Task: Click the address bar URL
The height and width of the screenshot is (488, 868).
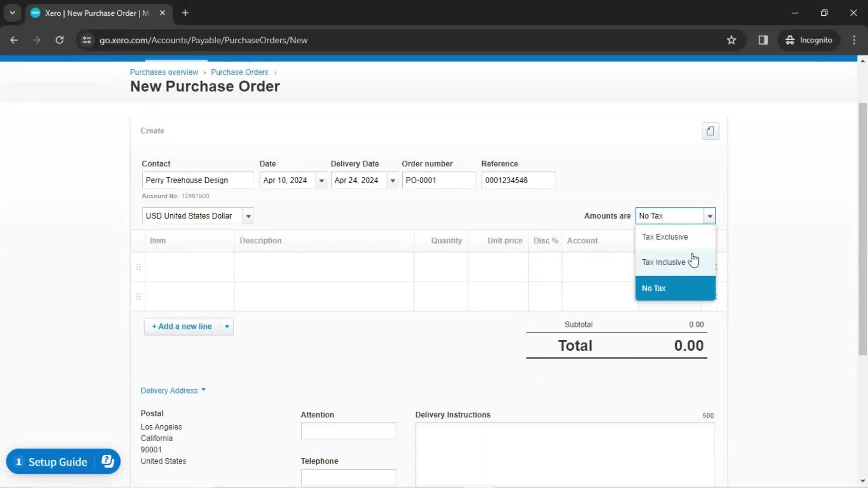Action: [x=203, y=40]
